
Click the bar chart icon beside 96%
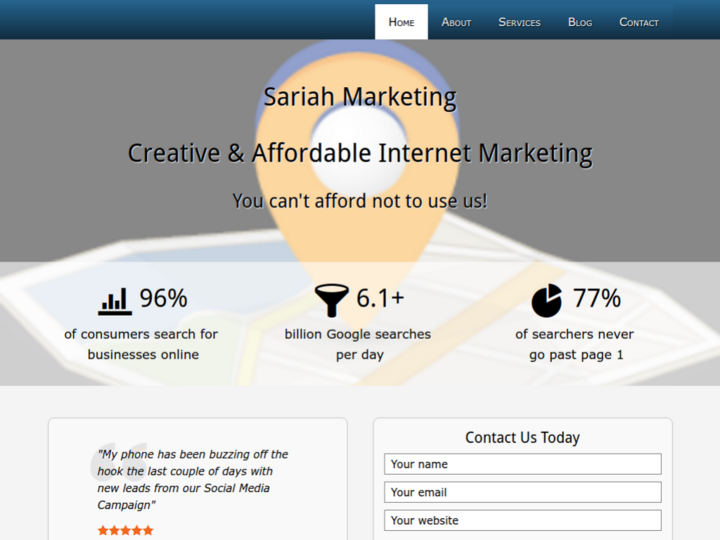[x=115, y=300]
